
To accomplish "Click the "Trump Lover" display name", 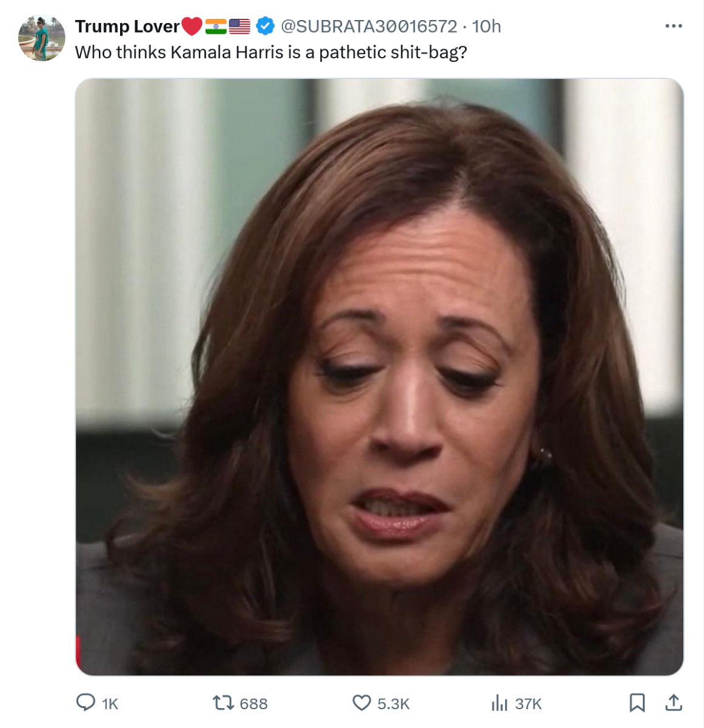I will [127, 26].
